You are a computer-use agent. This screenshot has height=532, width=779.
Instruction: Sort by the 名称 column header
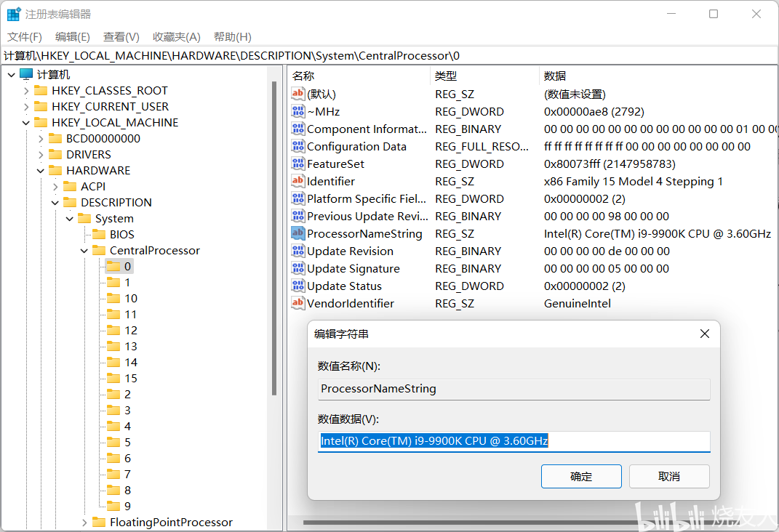tap(359, 76)
